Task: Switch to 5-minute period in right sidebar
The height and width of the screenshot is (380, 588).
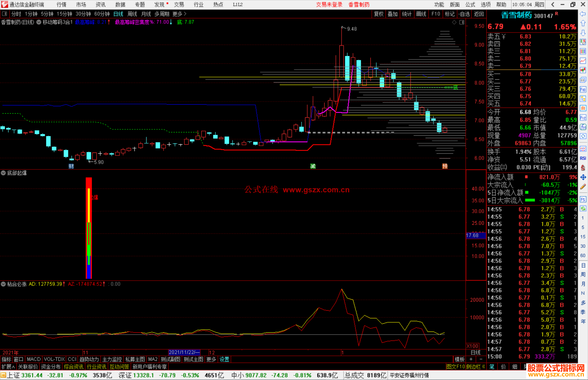Action: point(583,227)
